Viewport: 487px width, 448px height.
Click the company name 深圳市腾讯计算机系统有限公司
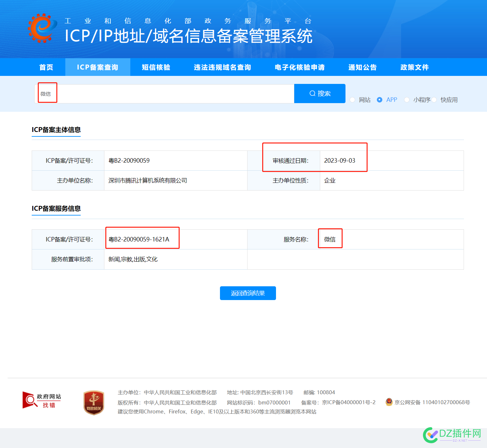pyautogui.click(x=148, y=181)
